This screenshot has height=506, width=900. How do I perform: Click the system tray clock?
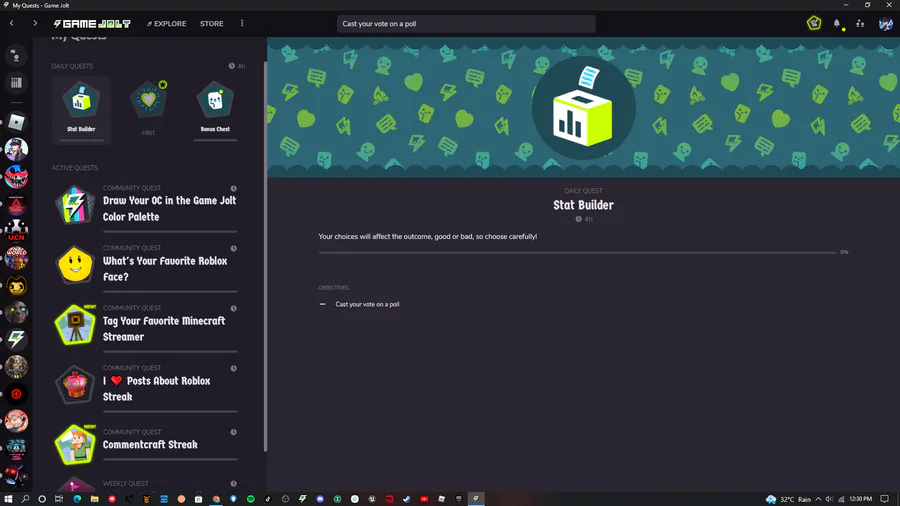point(860,499)
